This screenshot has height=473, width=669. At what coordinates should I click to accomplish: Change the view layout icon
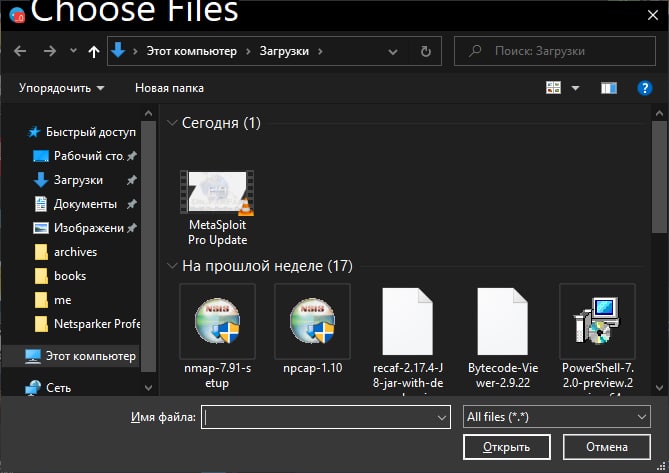pos(553,88)
